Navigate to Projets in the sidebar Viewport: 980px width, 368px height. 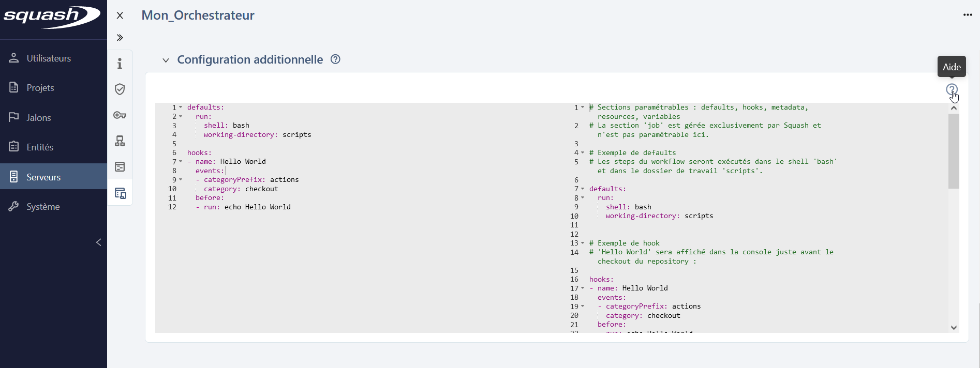click(x=40, y=88)
